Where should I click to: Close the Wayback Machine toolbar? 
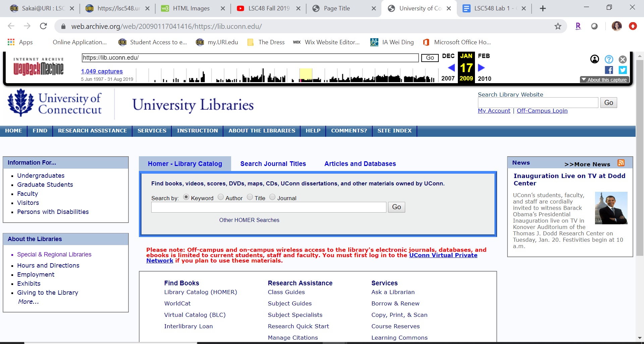tap(623, 59)
